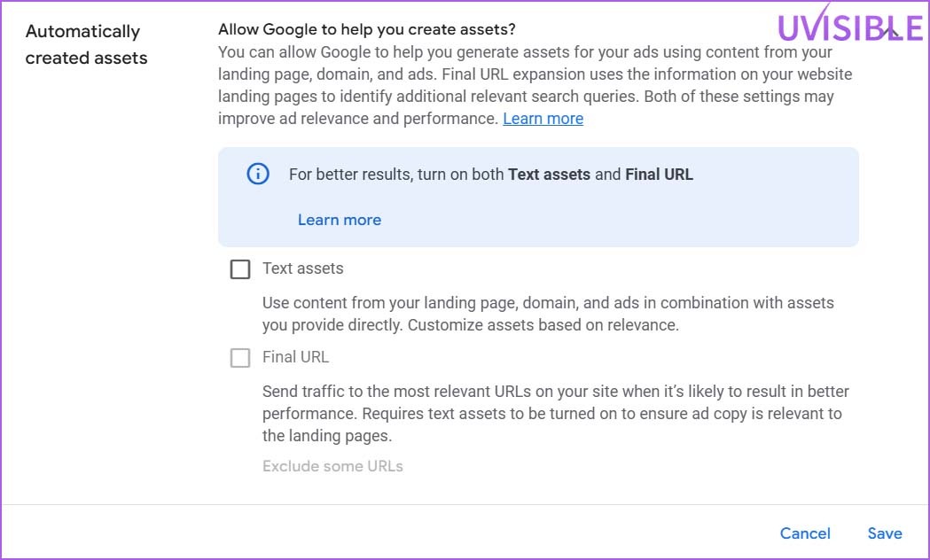Tick the Final URL checkbox
Viewport: 930px width, 560px height.
click(x=240, y=358)
